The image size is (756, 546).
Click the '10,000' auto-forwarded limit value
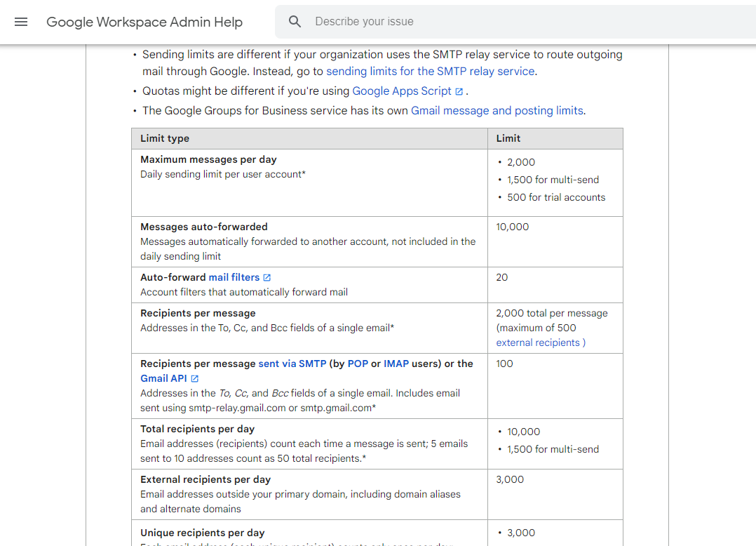click(x=513, y=227)
